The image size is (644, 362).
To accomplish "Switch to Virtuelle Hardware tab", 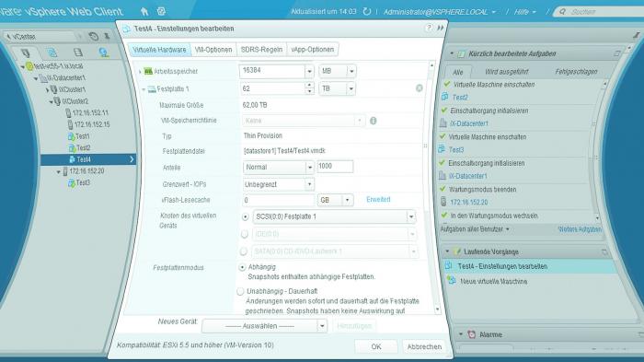I will tap(159, 50).
